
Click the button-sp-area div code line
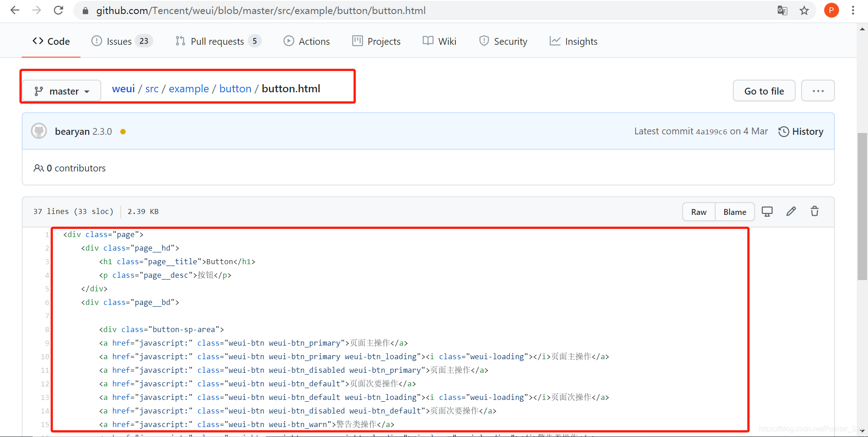(x=161, y=329)
